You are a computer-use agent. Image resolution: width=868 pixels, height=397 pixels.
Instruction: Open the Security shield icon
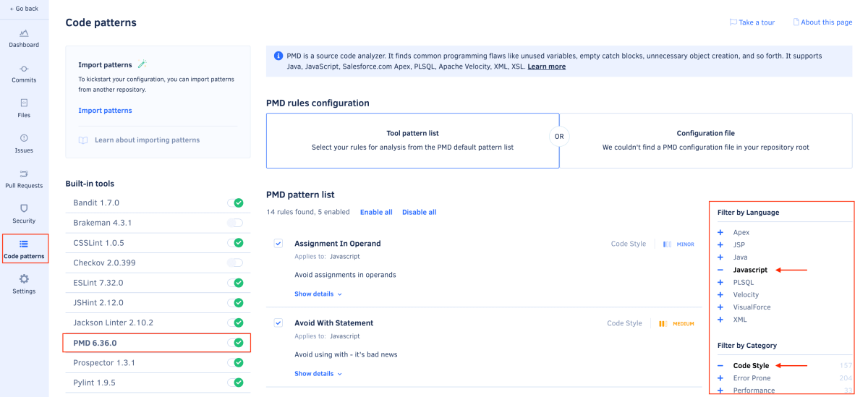coord(24,208)
